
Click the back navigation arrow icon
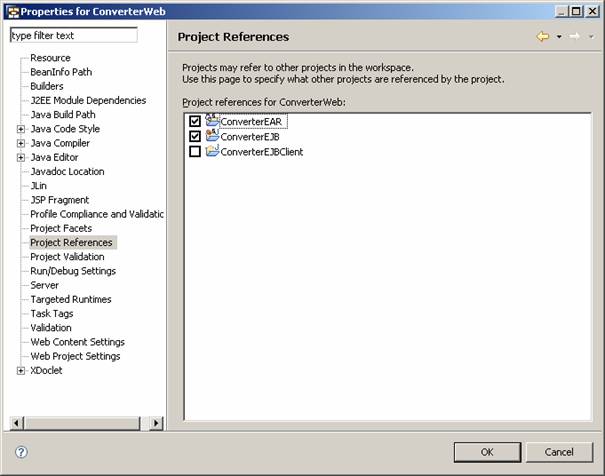[542, 37]
